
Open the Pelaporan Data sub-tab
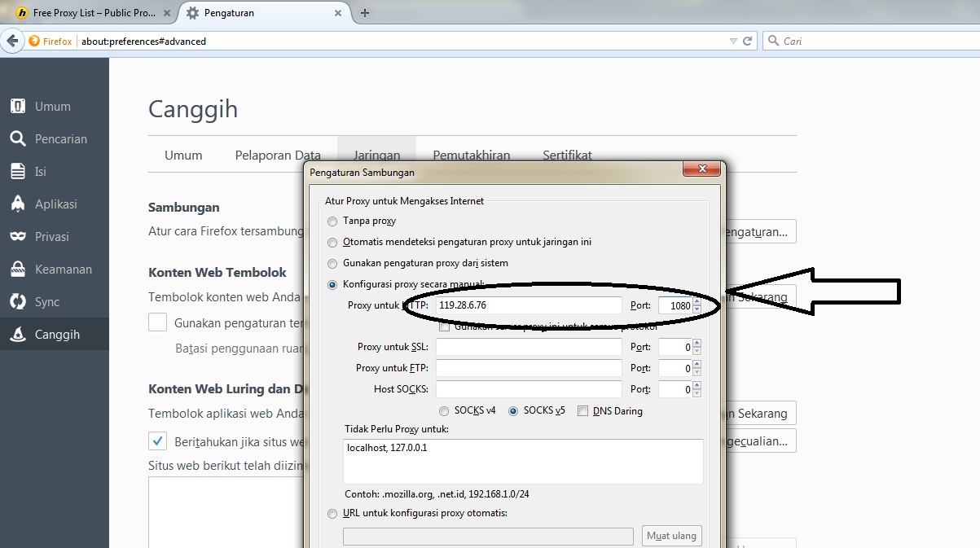point(278,155)
